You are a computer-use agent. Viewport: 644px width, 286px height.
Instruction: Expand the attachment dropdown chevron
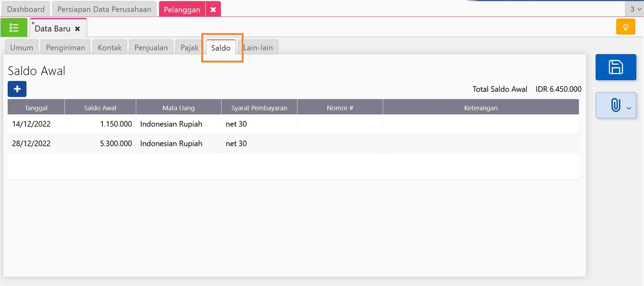[629, 108]
